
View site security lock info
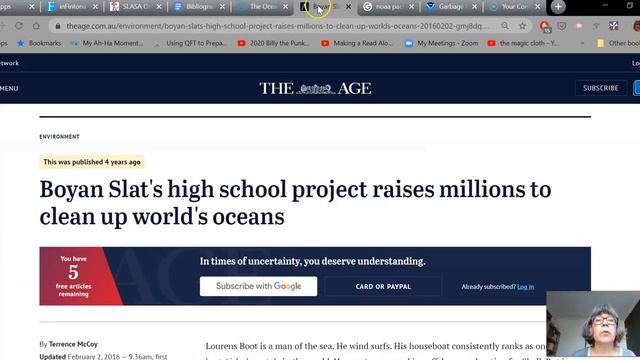click(58, 26)
